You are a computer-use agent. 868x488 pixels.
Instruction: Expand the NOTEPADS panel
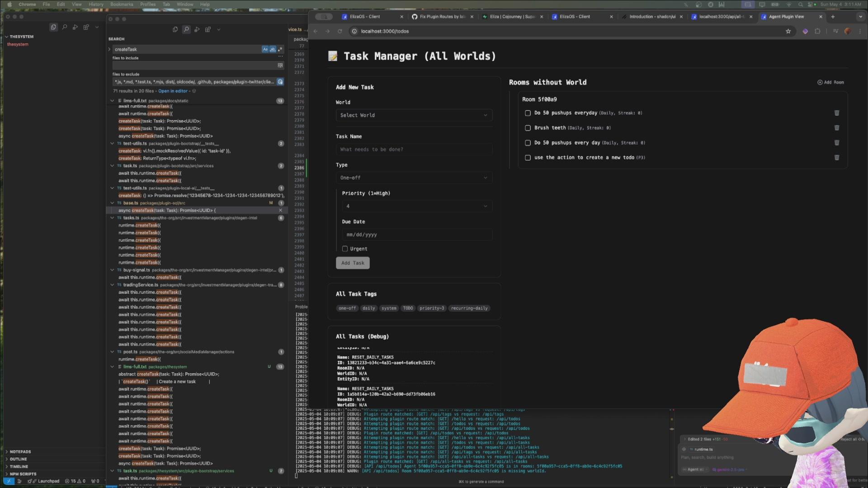point(20,452)
